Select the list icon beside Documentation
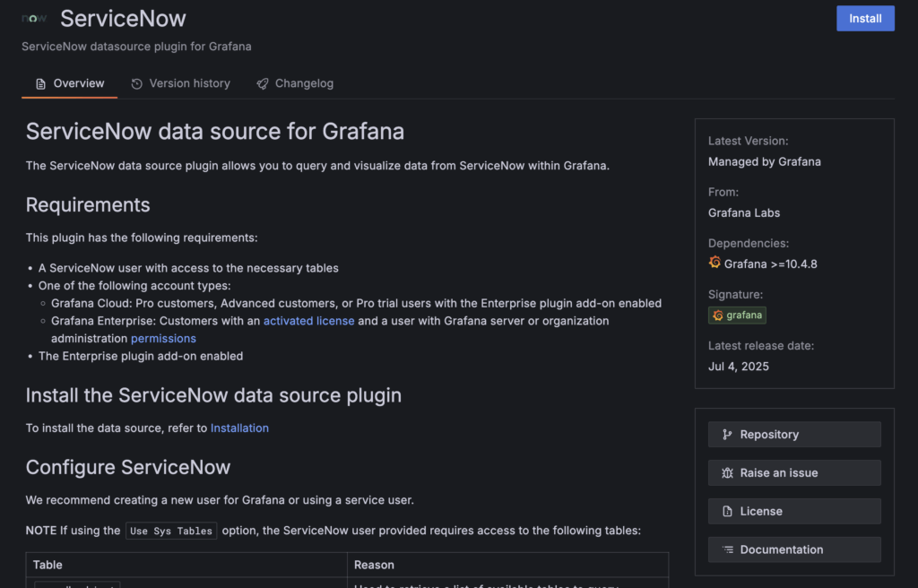Image resolution: width=918 pixels, height=588 pixels. coord(727,549)
